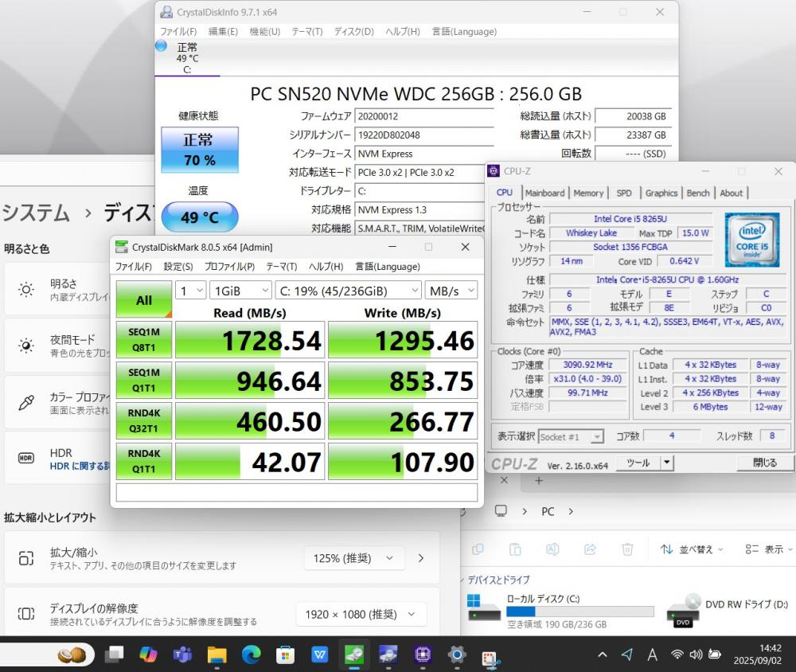Show hidden tray icons chevron
This screenshot has height=672, width=796.
point(602,654)
